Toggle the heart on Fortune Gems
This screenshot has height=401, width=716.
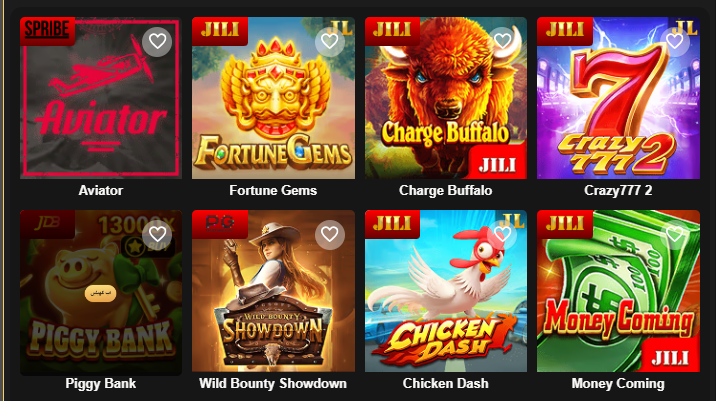pos(330,42)
